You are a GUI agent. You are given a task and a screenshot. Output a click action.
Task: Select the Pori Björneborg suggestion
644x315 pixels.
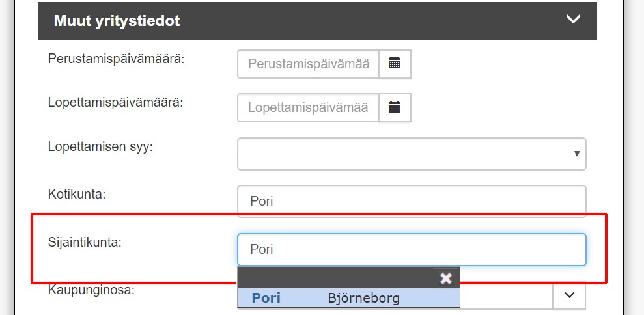point(348,297)
